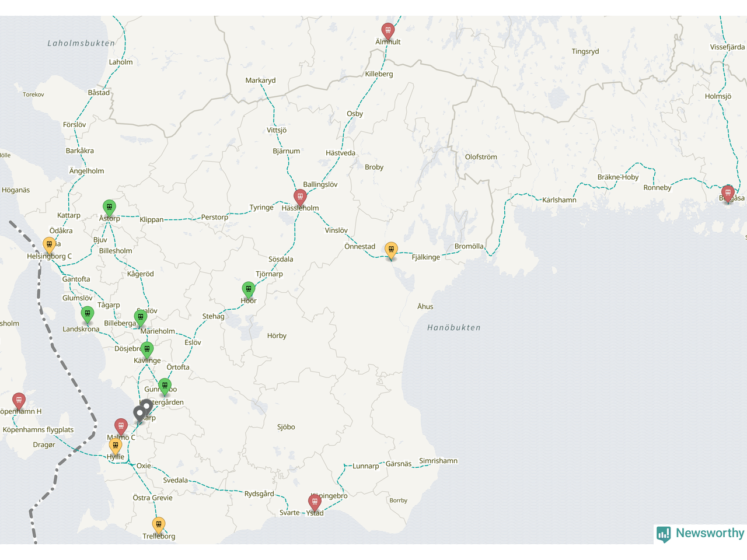Click the Vinslöv label
The image size is (747, 560).
[336, 230]
